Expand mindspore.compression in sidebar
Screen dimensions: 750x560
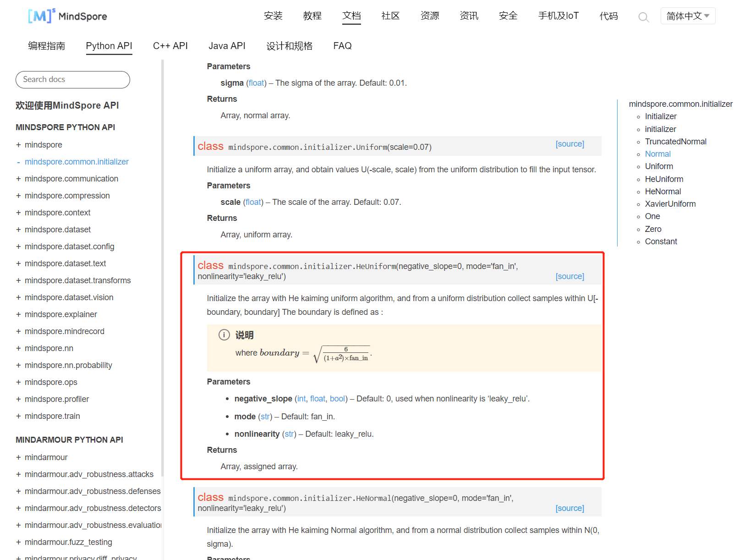click(18, 196)
